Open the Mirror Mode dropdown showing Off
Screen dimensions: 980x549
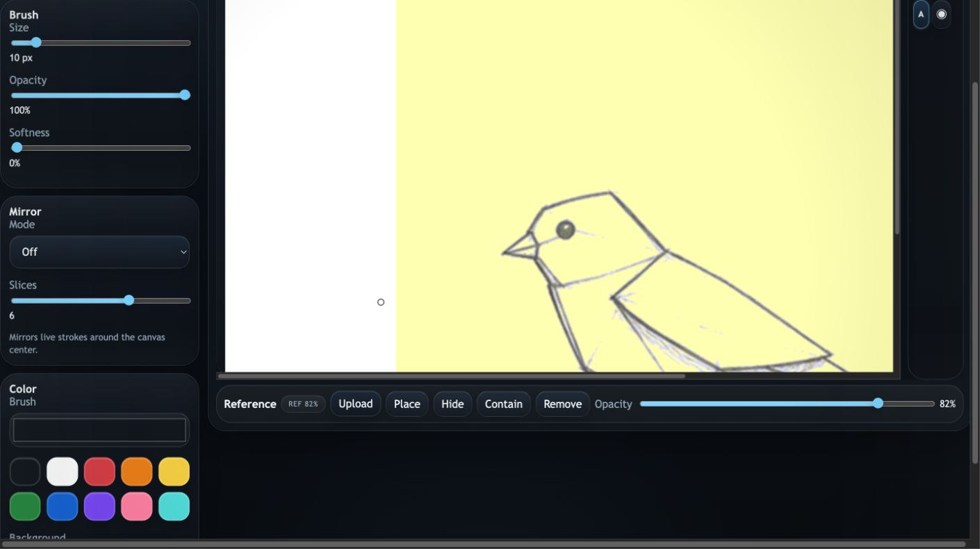coord(99,252)
